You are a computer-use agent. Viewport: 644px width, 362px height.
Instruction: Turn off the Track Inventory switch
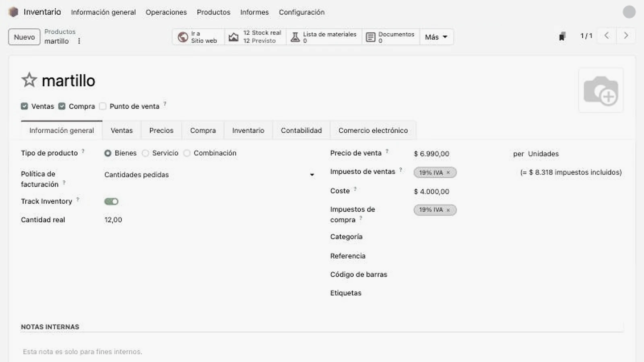pos(111,202)
